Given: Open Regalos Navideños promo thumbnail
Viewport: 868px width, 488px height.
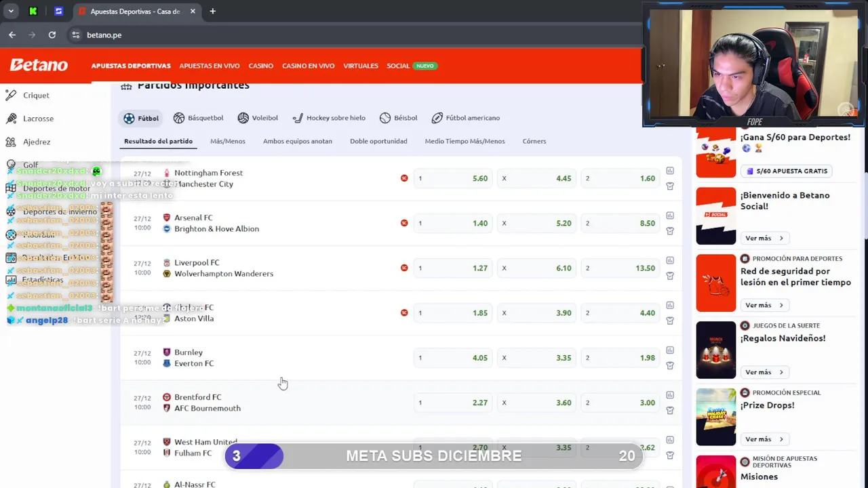Looking at the screenshot, I should 715,350.
